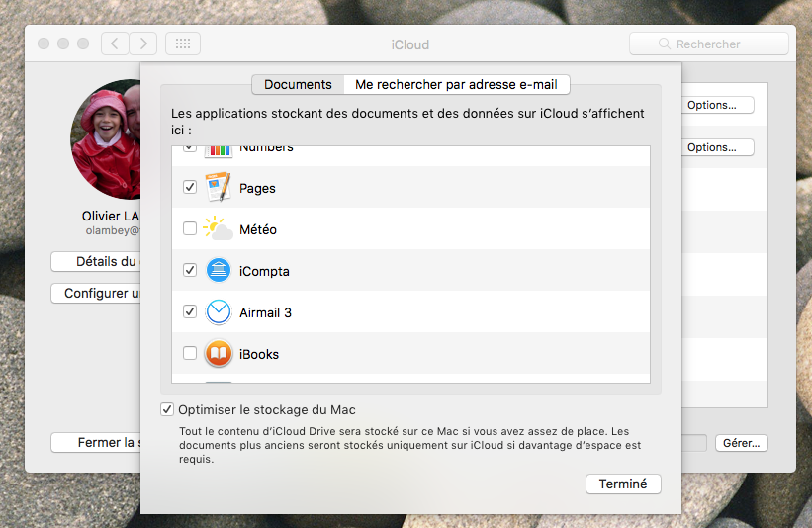Click the olambey@ email address
The width and height of the screenshot is (812, 528).
coord(113,230)
